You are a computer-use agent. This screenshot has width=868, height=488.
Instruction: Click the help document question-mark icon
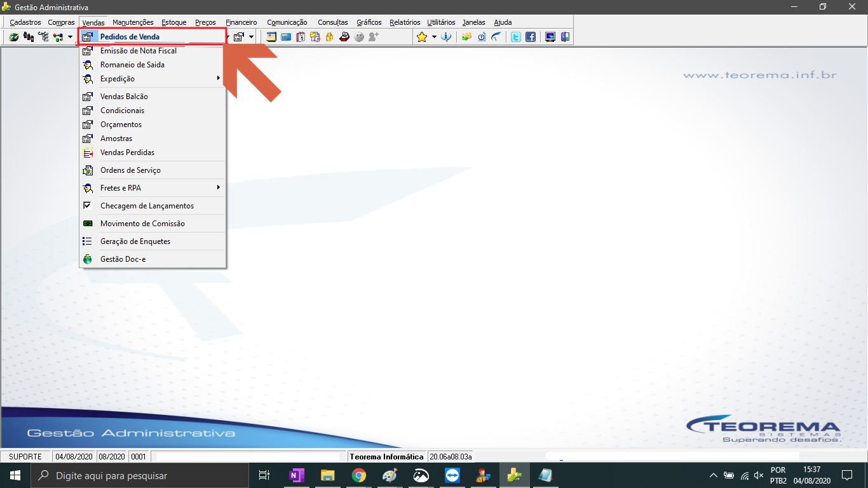click(481, 37)
